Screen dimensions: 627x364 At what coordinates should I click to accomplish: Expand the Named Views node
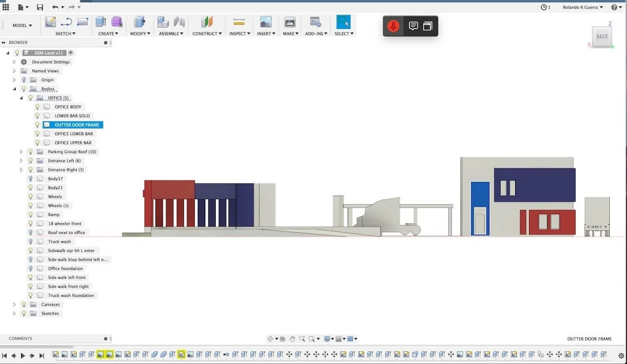click(14, 71)
